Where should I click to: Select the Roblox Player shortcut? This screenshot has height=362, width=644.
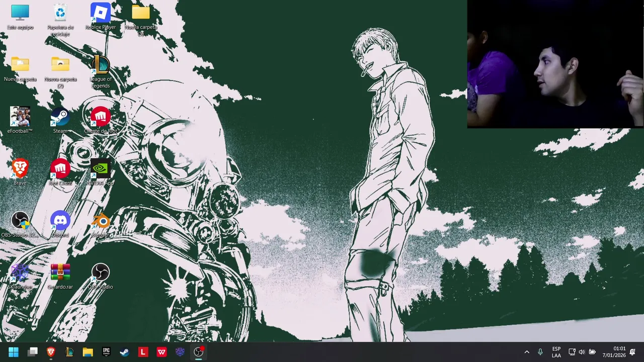coord(101,17)
